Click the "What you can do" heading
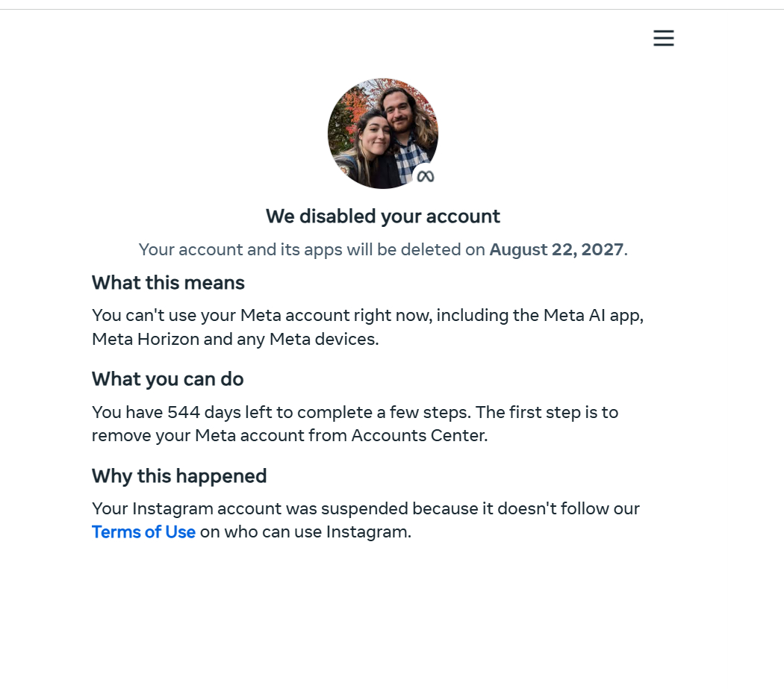The image size is (784, 689). (x=167, y=379)
